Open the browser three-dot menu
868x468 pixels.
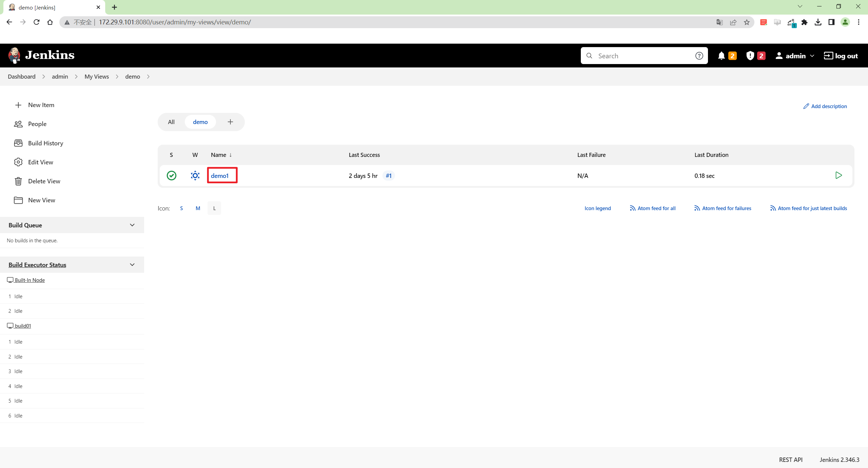(859, 22)
